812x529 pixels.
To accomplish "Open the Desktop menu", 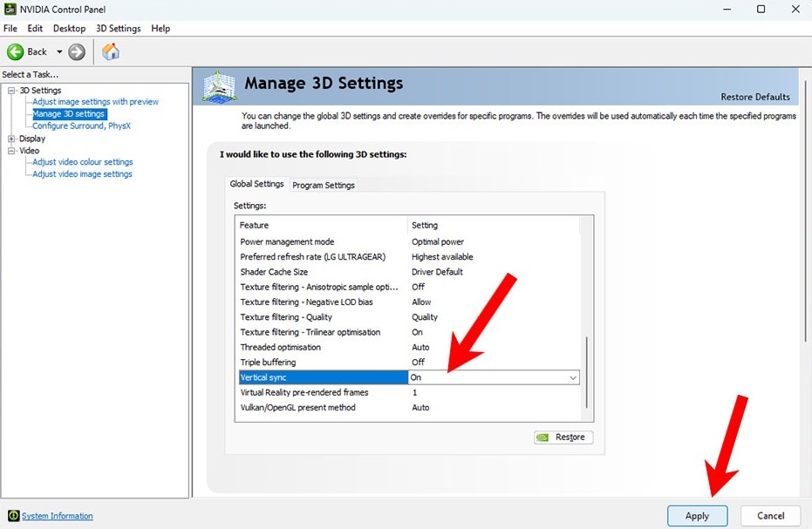I will tap(68, 28).
